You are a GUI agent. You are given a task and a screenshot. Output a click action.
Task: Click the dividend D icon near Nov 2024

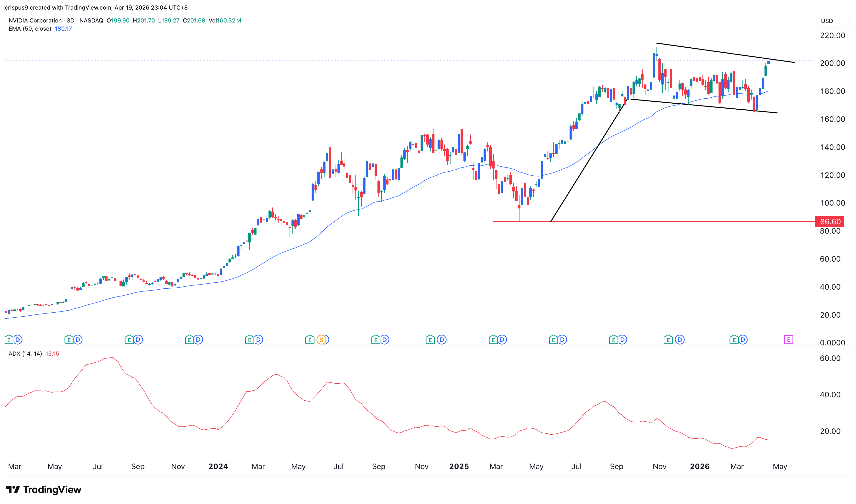441,339
